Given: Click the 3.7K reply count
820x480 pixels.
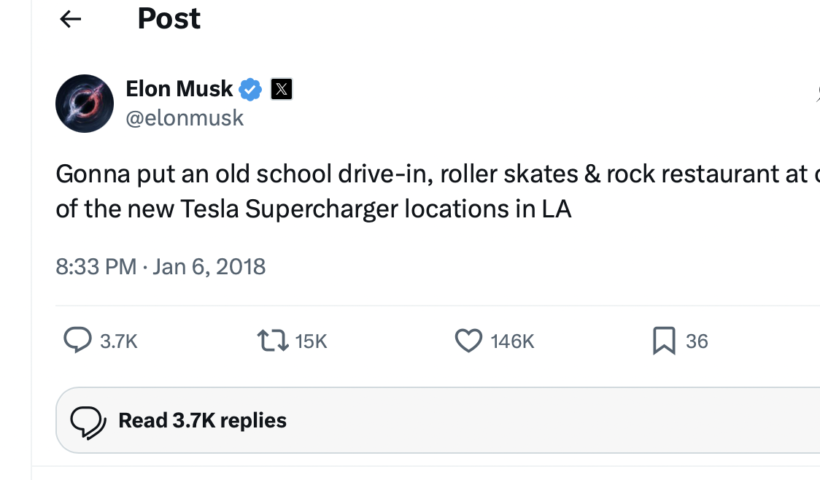Looking at the screenshot, I should coord(118,341).
